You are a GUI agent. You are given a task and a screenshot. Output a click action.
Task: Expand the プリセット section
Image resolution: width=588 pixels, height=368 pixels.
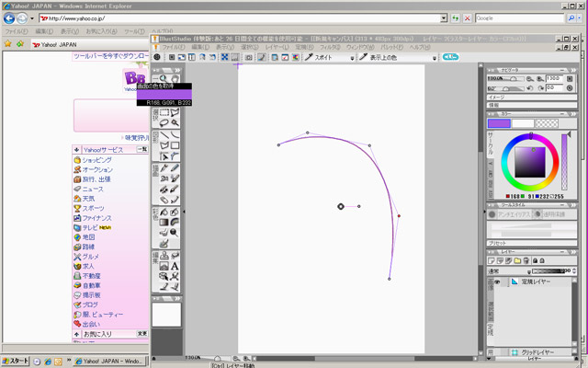coord(532,243)
